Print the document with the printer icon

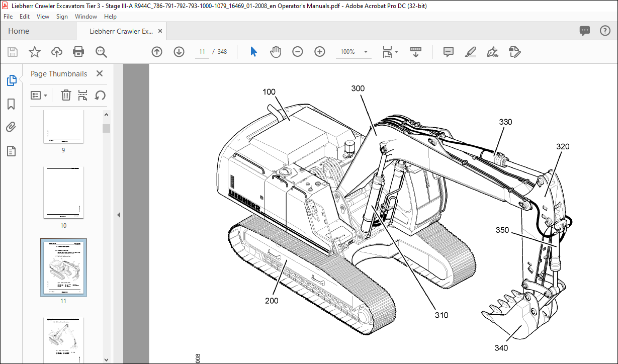pyautogui.click(x=78, y=52)
